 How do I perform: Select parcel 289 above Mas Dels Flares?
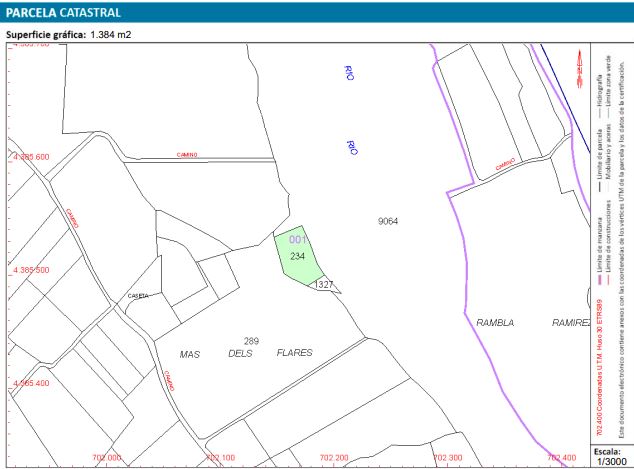coord(251,341)
